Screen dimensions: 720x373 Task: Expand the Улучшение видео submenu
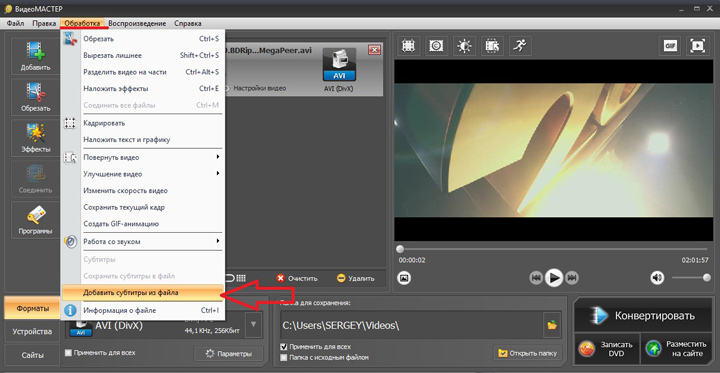click(x=142, y=174)
